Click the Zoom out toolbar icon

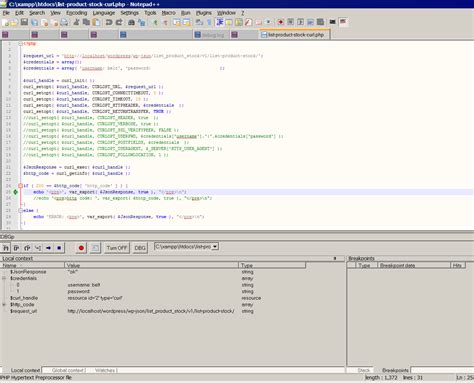[165, 22]
